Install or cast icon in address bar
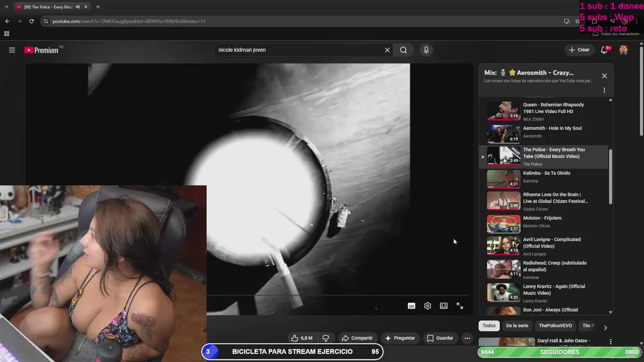The image size is (644, 362). click(567, 21)
